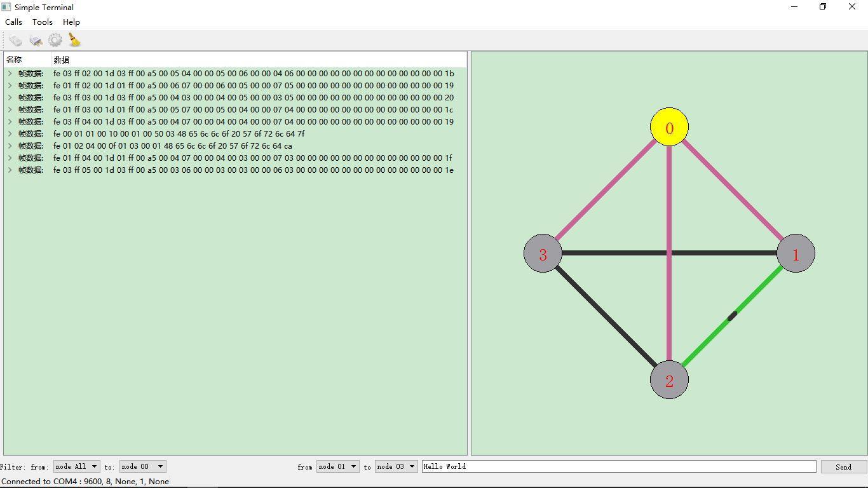This screenshot has height=488, width=868.
Task: Expand the frame row starting fe 01 ff 04
Action: tap(10, 158)
